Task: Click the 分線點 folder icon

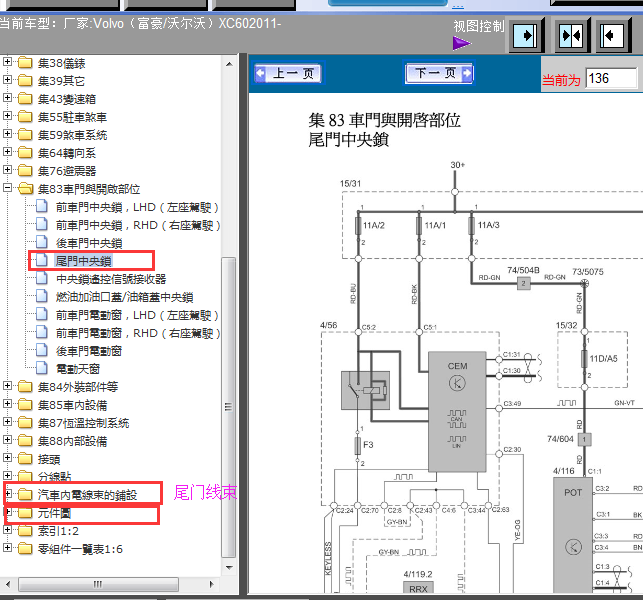Action: [25, 476]
